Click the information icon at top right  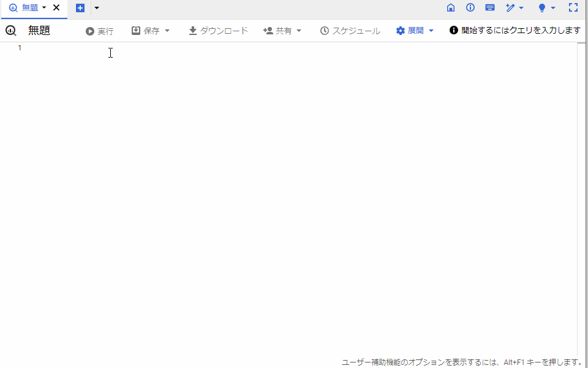point(470,8)
